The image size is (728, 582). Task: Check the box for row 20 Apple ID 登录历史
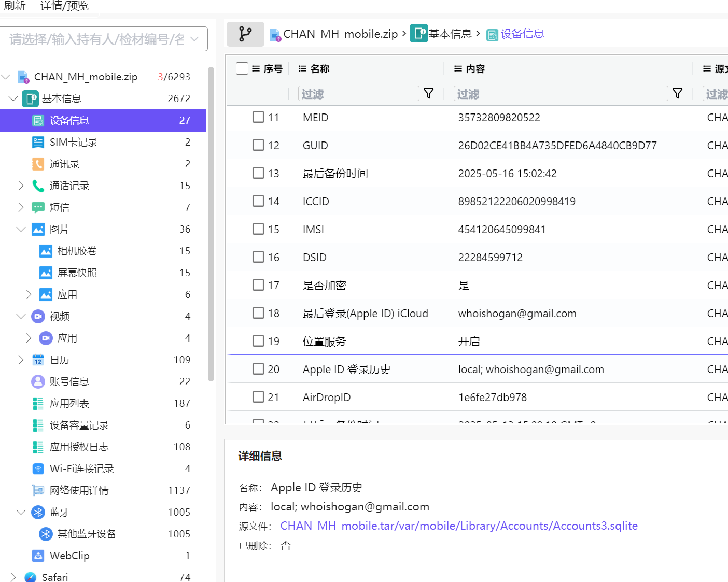[258, 369]
